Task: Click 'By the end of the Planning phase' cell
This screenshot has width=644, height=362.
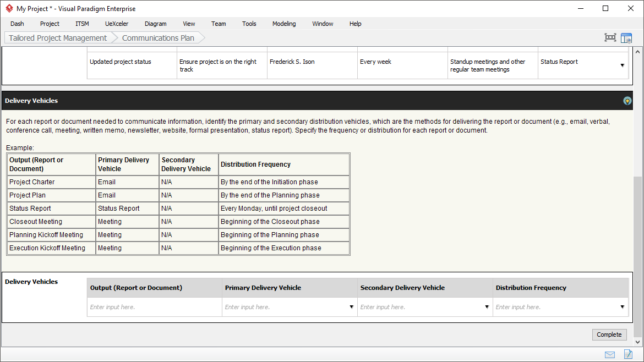Action: pos(284,195)
